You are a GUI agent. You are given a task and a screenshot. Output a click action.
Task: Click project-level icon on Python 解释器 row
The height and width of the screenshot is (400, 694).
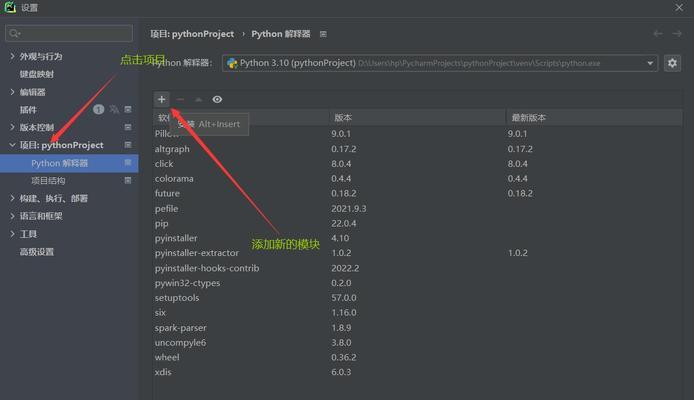tap(128, 163)
